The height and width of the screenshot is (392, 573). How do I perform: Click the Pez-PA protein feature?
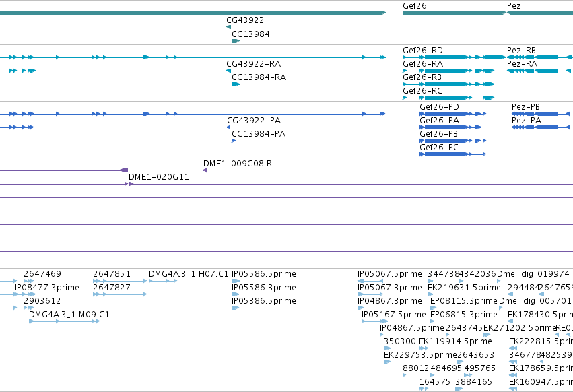pyautogui.click(x=541, y=127)
